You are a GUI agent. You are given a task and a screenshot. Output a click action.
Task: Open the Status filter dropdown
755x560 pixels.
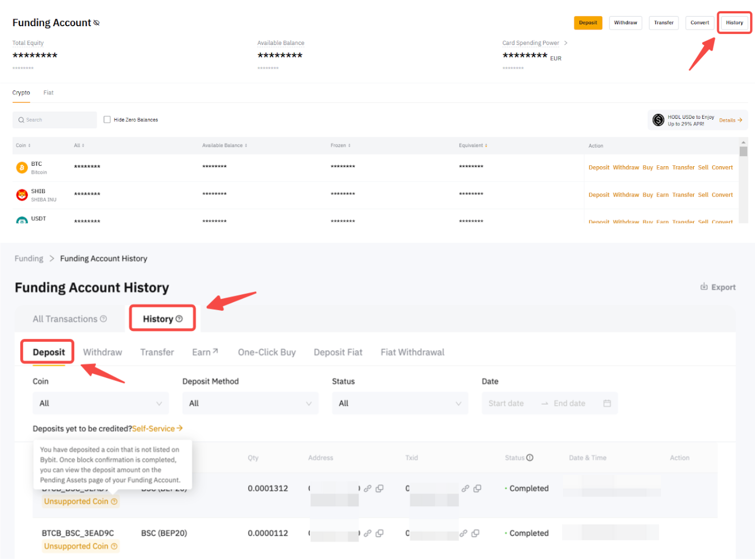click(x=400, y=403)
